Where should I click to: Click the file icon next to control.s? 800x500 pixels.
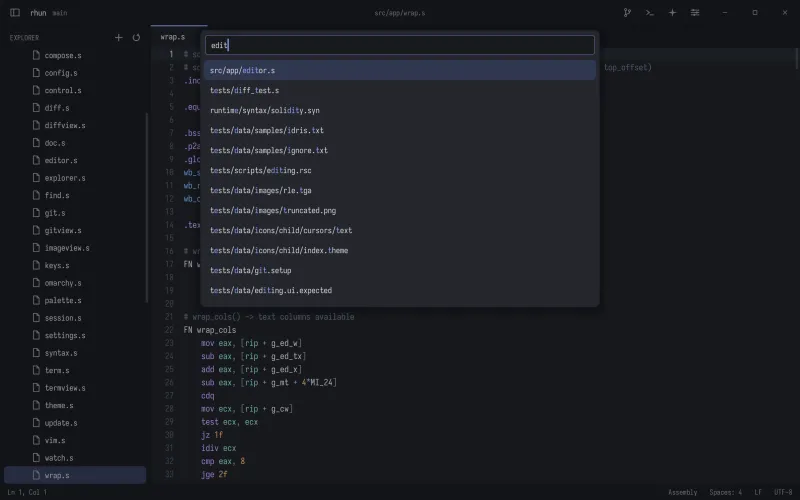point(36,90)
